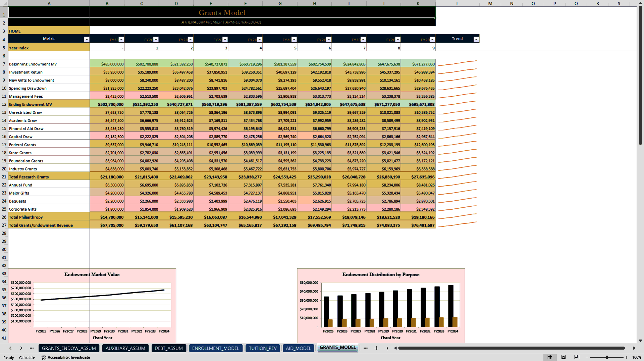Open the filter dropdown in column B header

pyautogui.click(x=121, y=40)
